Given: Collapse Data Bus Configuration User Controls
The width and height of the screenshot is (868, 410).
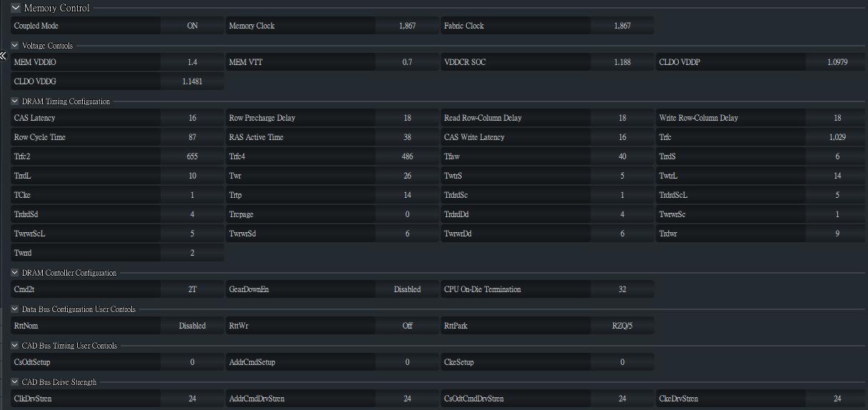Looking at the screenshot, I should [15, 309].
